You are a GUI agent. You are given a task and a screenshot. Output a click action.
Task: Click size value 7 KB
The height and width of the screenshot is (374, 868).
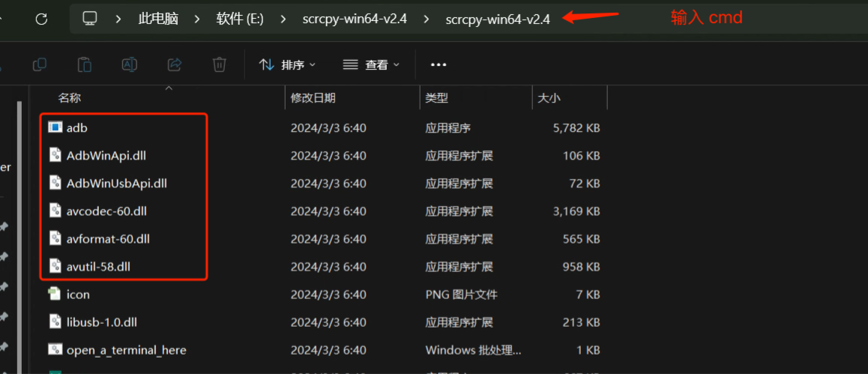pyautogui.click(x=588, y=295)
